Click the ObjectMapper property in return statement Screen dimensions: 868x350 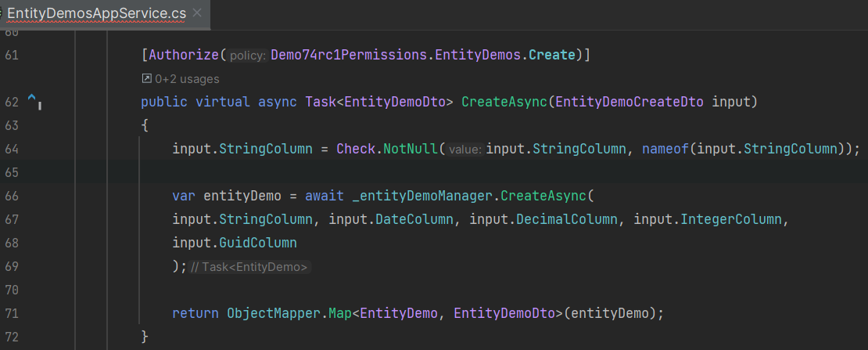(270, 313)
